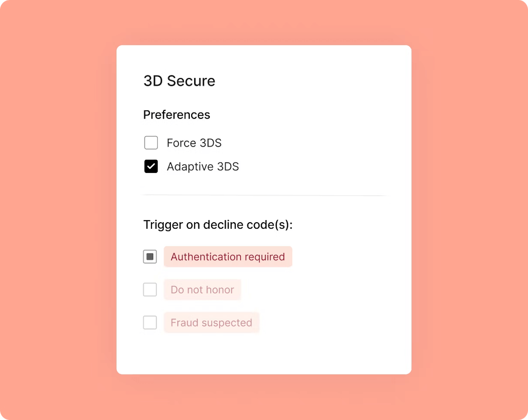Select the Authentication required pill label

coord(228,257)
